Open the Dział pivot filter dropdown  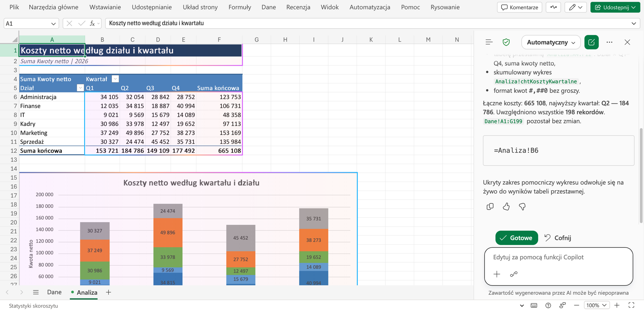[x=80, y=88]
